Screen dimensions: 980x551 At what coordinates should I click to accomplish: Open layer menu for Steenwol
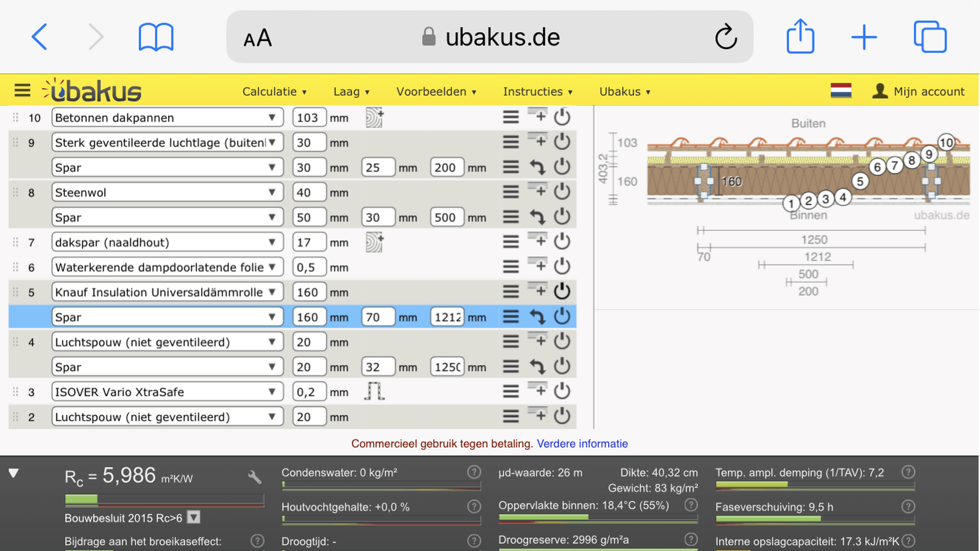[x=511, y=192]
